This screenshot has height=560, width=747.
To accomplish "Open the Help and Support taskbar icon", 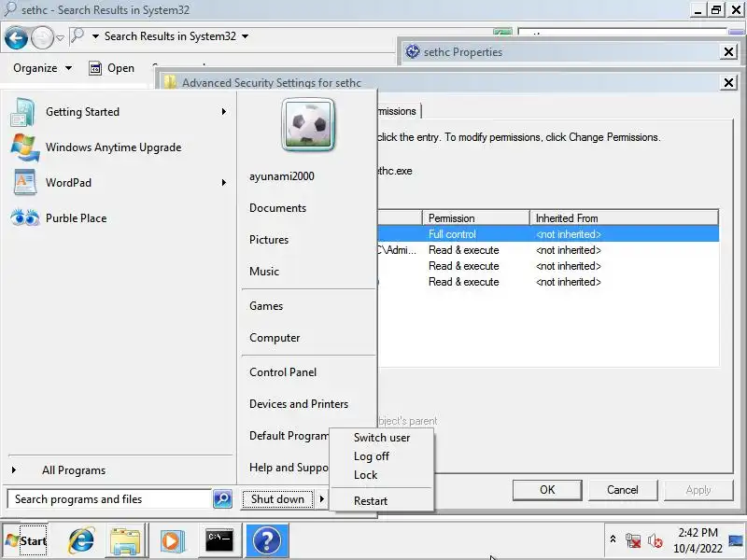I will click(x=267, y=541).
